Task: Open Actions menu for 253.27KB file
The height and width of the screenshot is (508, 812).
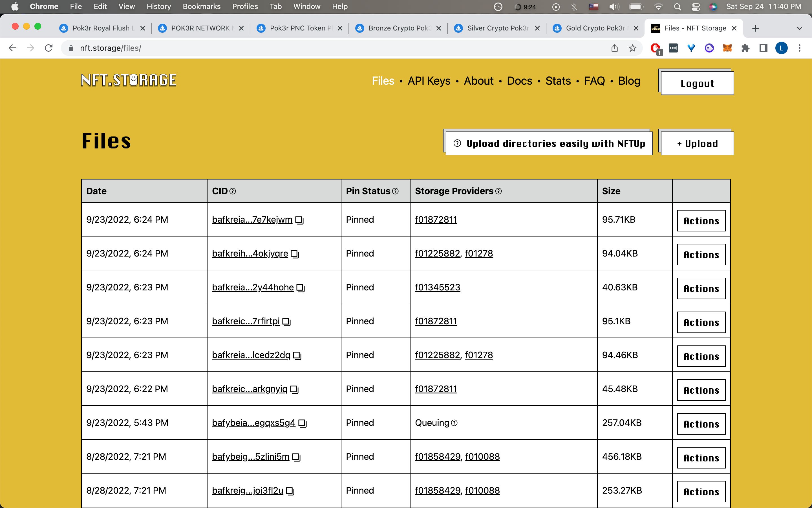Action: (x=701, y=492)
